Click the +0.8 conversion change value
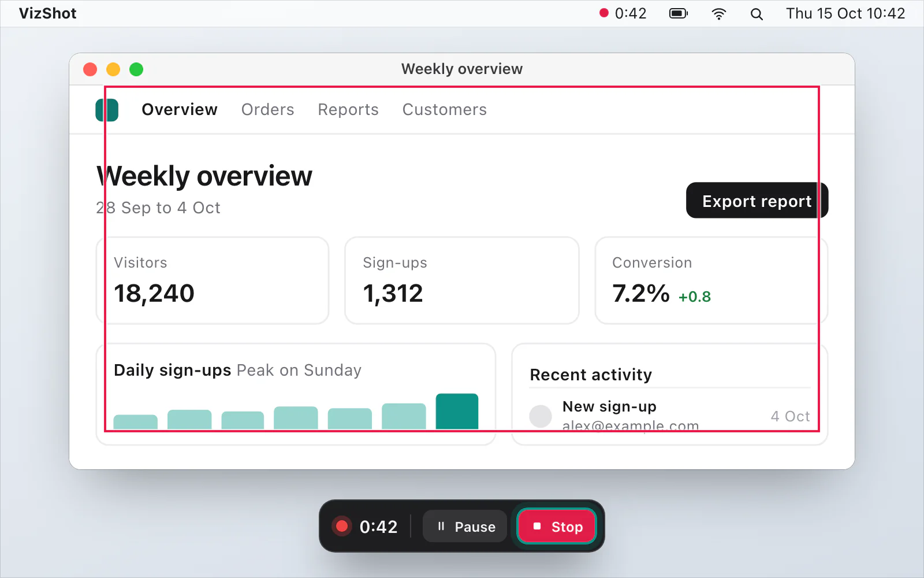924x578 pixels. point(695,297)
